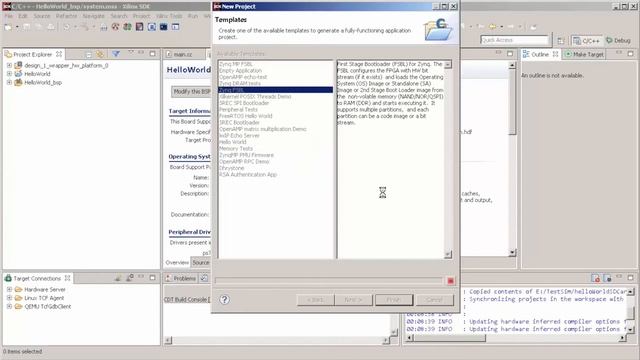Image resolution: width=640 pixels, height=360 pixels.
Task: Select the Zynq FSBL template
Action: (x=276, y=90)
